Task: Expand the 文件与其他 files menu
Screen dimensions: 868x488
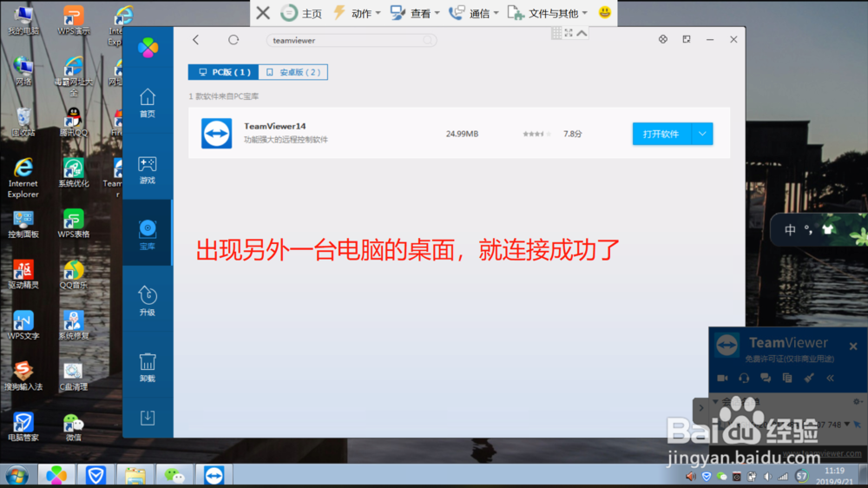Action: pyautogui.click(x=548, y=13)
